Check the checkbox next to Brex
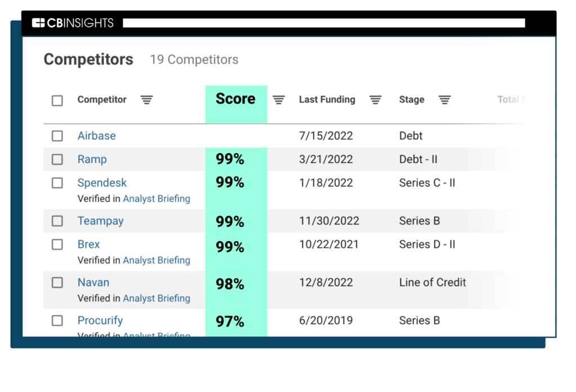This screenshot has width=576, height=392. tap(57, 244)
